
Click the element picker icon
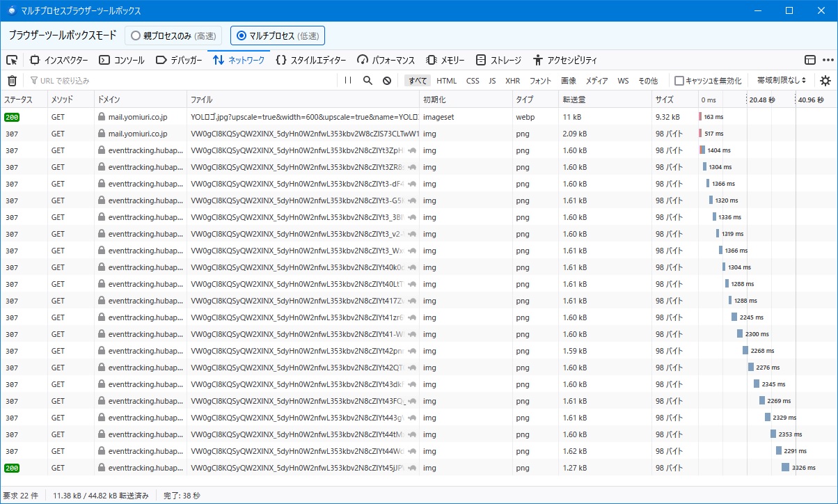pyautogui.click(x=12, y=60)
